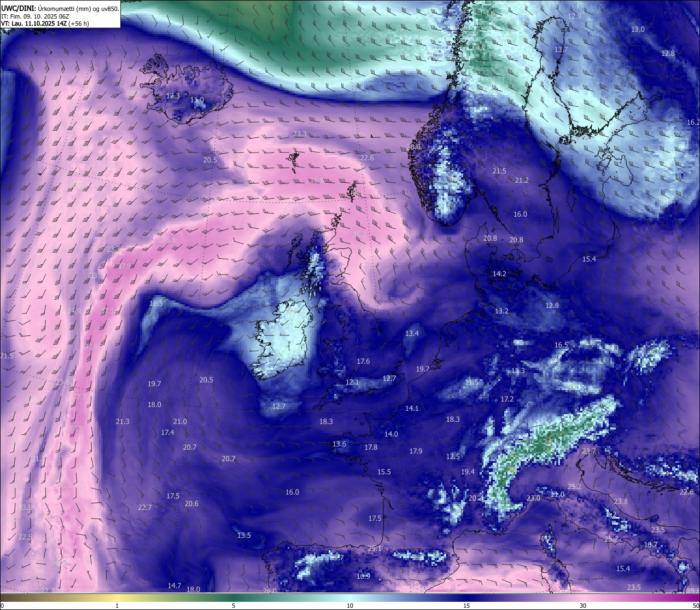Click the 14.2 value over Denmark

coord(499,274)
